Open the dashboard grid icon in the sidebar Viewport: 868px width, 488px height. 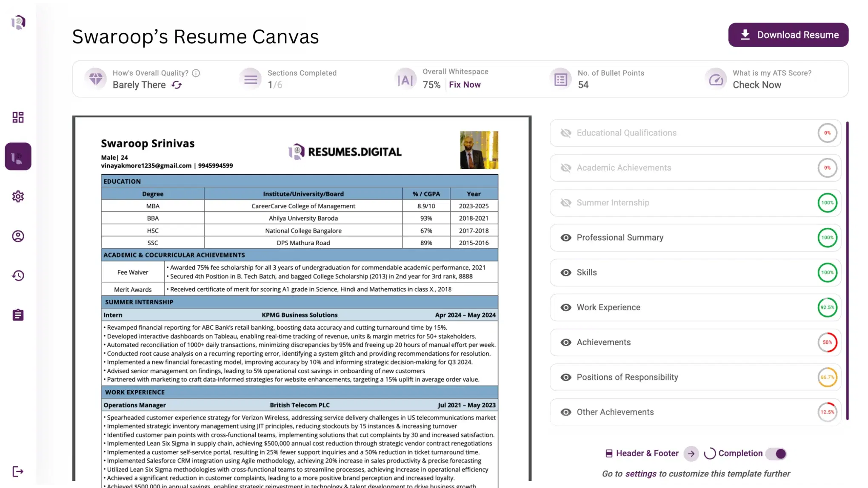point(18,117)
